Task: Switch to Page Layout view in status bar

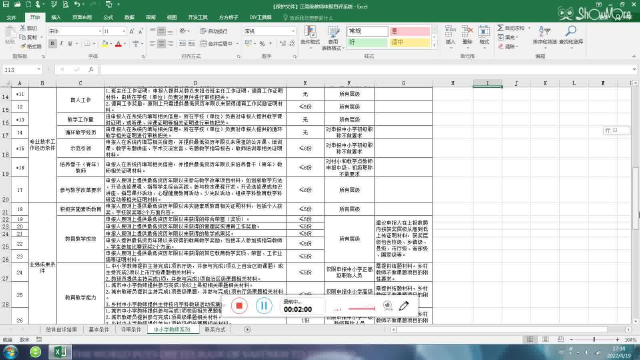Action: tap(545, 339)
